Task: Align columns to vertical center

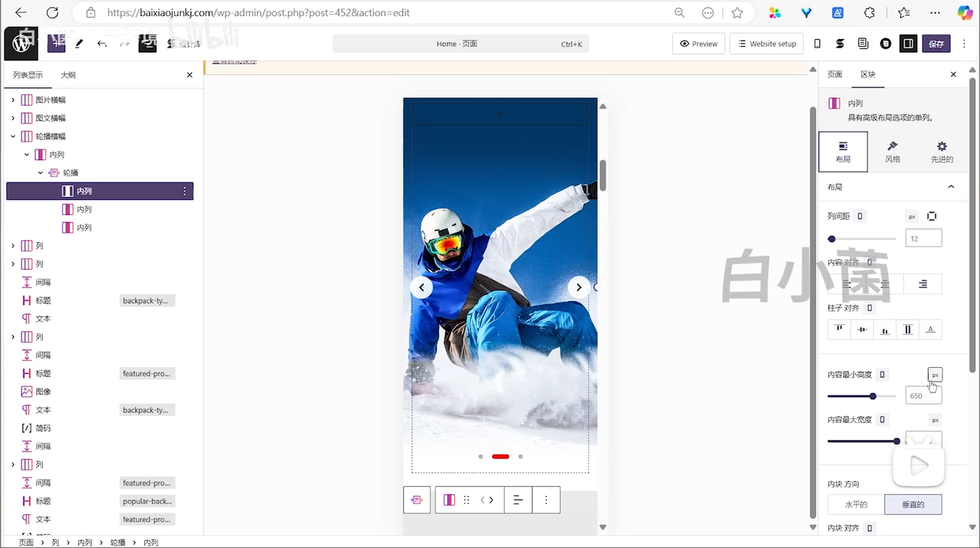Action: coord(863,330)
